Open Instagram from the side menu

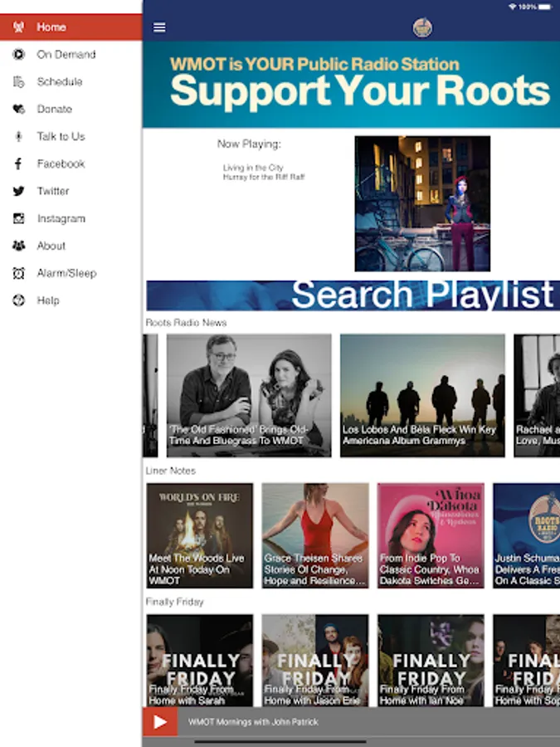click(x=71, y=218)
